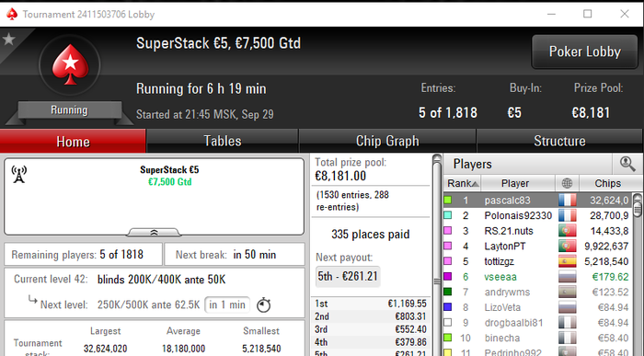Sort players by Player column header

coord(517,183)
